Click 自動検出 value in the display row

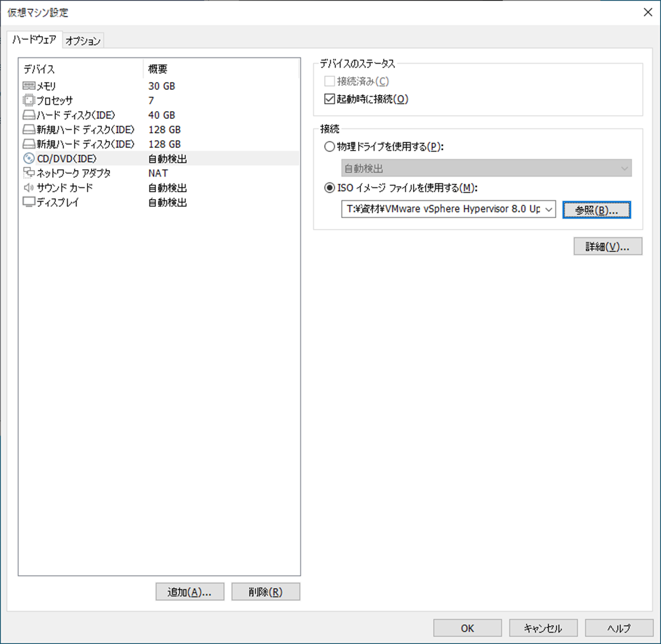167,202
